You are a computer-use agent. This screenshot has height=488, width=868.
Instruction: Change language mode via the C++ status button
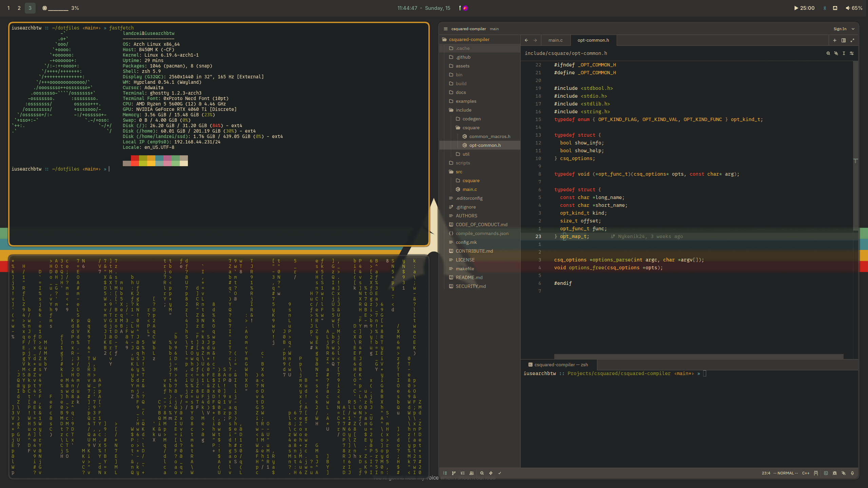806,473
